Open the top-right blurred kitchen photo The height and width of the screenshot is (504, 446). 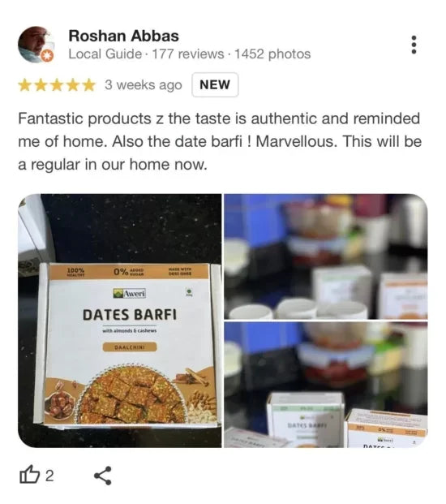pos(326,256)
